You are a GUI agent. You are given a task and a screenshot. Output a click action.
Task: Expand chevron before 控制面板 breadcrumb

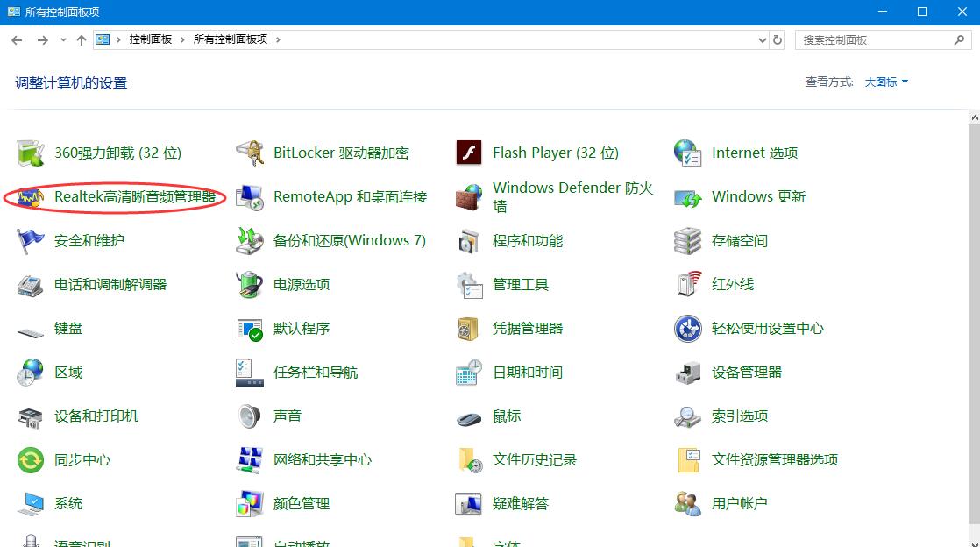(x=118, y=39)
